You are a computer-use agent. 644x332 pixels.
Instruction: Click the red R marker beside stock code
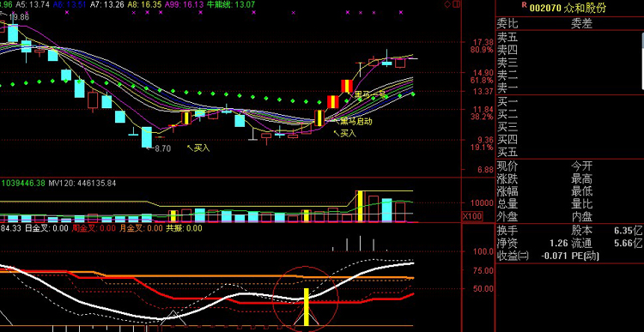click(x=523, y=5)
